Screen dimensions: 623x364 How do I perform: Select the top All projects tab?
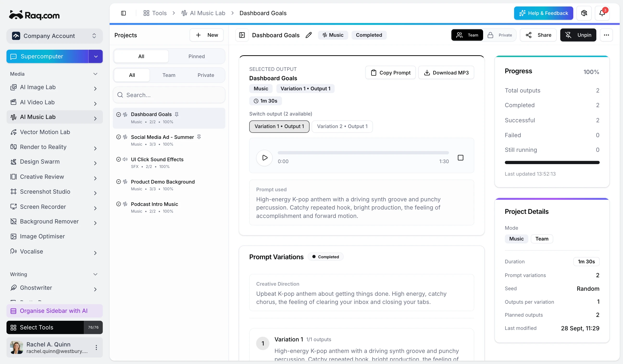click(141, 56)
